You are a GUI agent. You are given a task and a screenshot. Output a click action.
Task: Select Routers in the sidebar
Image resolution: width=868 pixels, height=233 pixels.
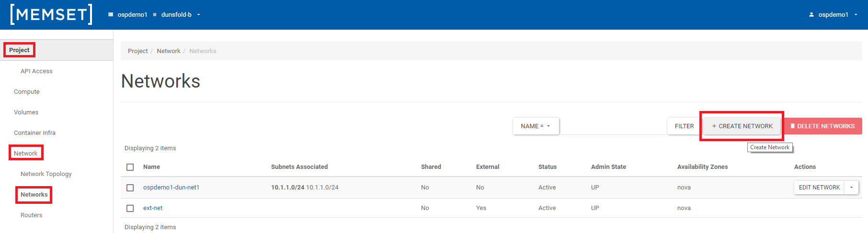32,215
